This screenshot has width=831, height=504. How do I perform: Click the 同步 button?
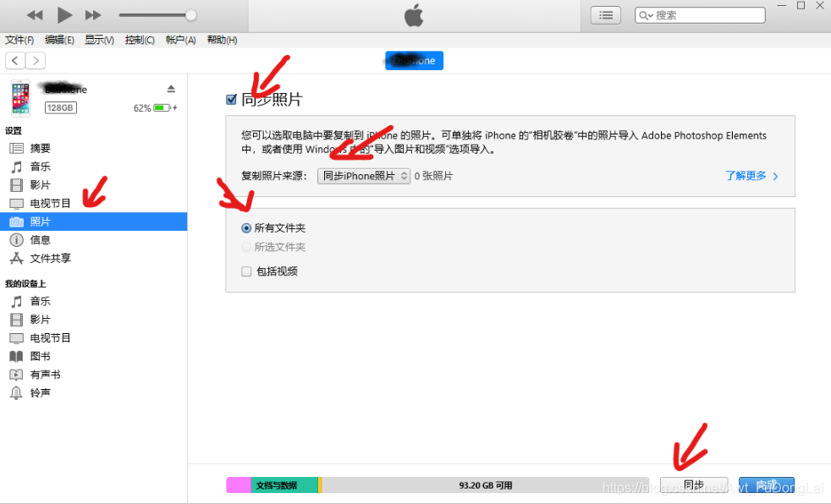[694, 485]
